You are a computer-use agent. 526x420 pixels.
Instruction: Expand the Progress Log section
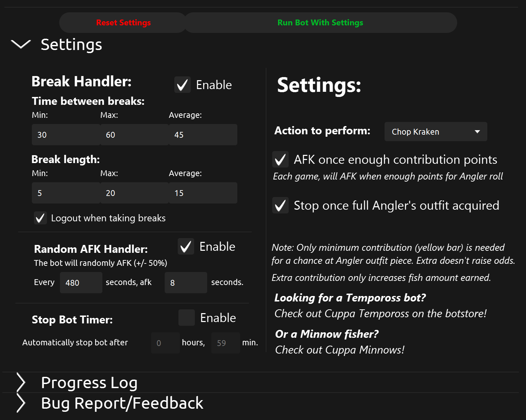(21, 383)
